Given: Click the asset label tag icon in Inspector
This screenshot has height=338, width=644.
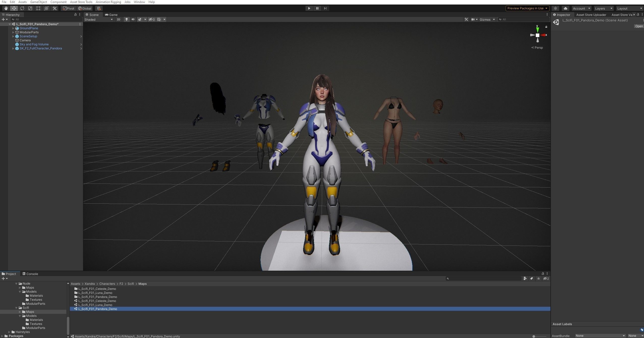Looking at the screenshot, I should pos(642,330).
